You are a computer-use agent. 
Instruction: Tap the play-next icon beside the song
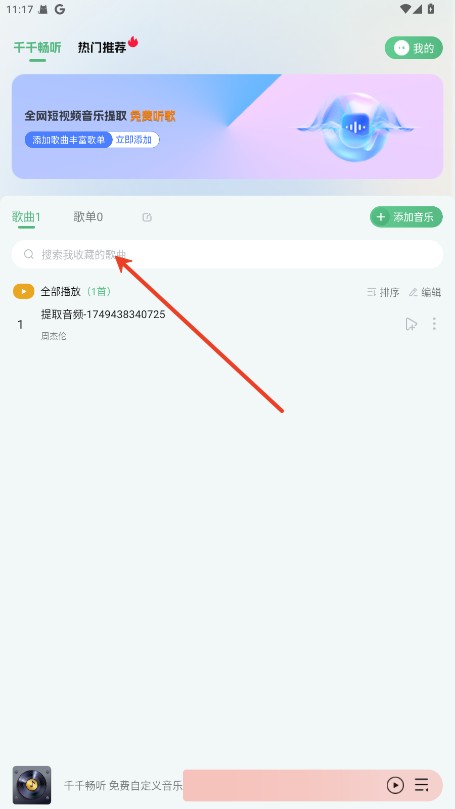click(411, 324)
